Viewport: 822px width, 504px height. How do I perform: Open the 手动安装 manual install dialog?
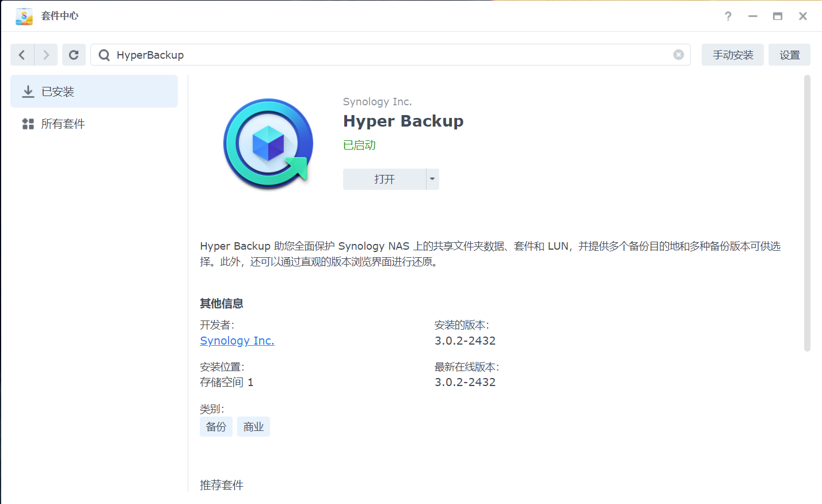[x=733, y=55]
